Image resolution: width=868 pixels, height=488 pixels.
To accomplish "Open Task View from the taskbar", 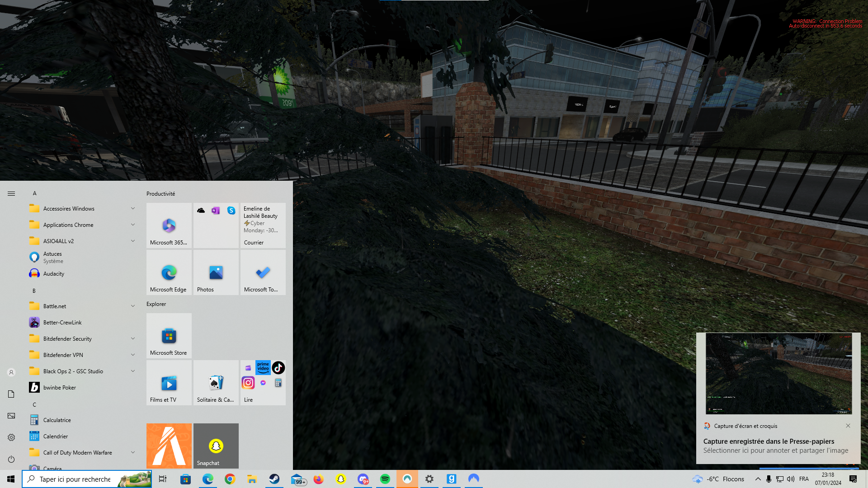I will (163, 479).
